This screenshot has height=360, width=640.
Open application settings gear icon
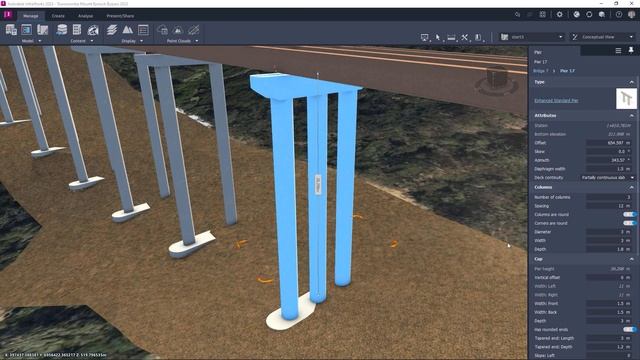(560, 14)
